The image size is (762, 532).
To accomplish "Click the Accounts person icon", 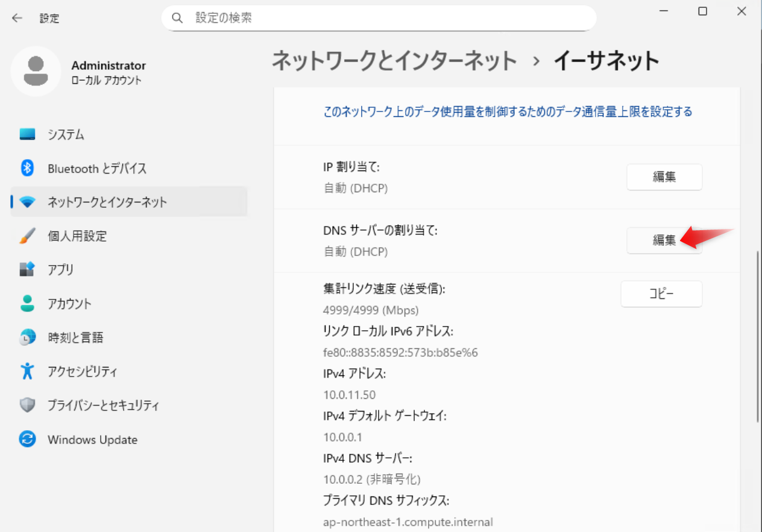I will click(x=27, y=304).
